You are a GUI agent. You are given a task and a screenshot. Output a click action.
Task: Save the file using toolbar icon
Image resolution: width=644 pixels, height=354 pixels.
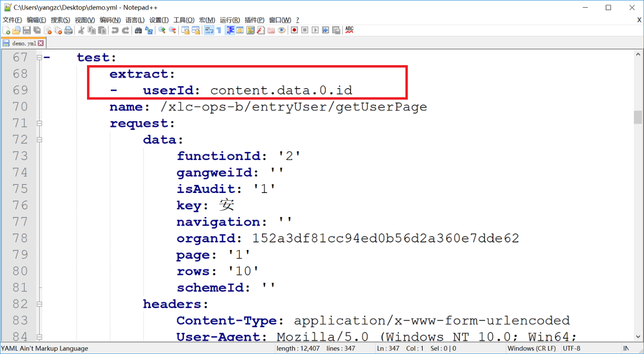(26, 31)
